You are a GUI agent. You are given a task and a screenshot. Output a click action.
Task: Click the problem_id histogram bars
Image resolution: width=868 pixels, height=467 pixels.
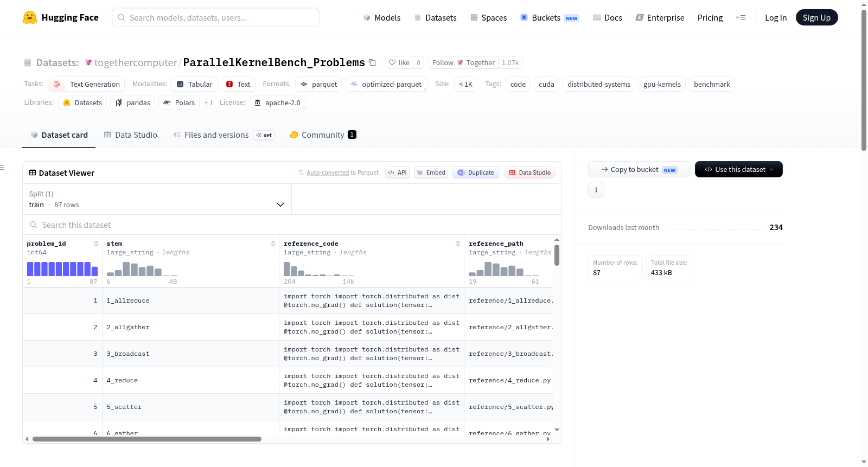(x=62, y=269)
